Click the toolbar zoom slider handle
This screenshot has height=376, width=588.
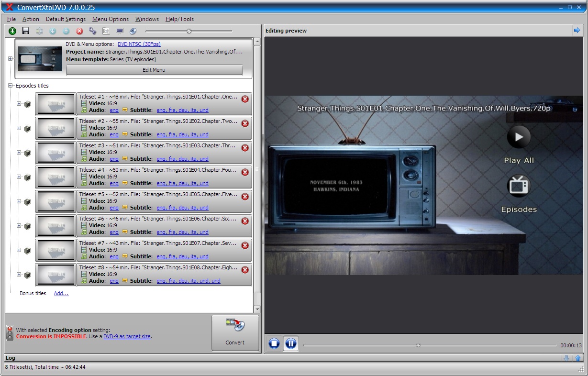pos(189,31)
